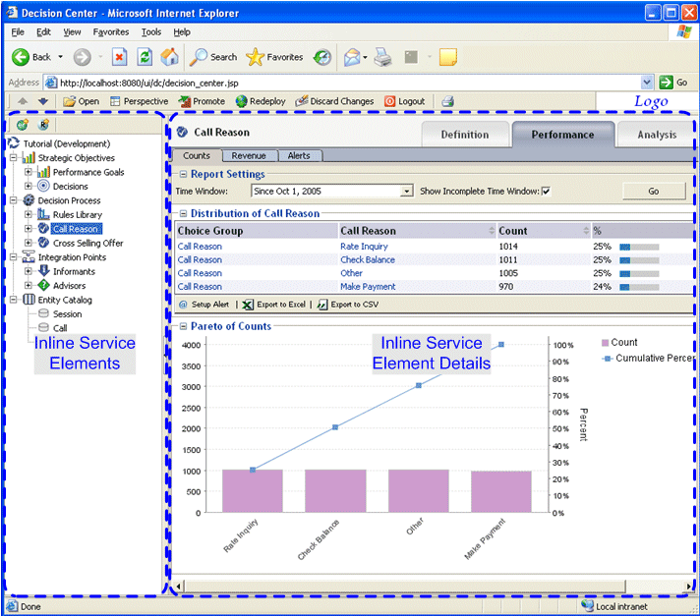Viewport: 700px width, 616px height.
Task: Switch to the Analysis tab
Action: [656, 135]
